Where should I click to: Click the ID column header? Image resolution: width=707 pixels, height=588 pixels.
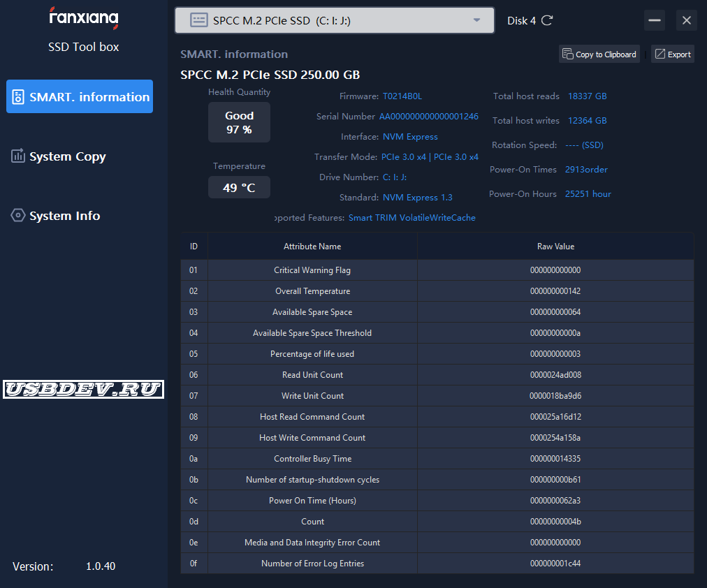coord(194,247)
